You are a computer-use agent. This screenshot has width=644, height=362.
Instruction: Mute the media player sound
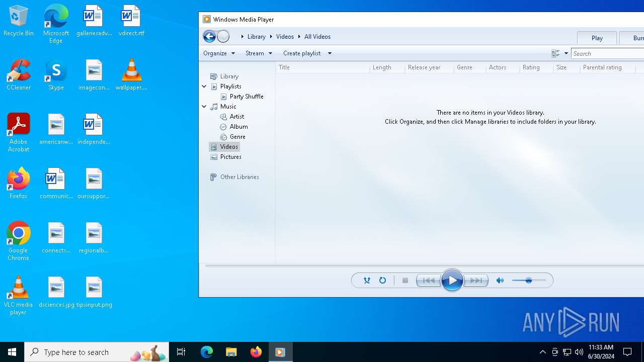(500, 281)
